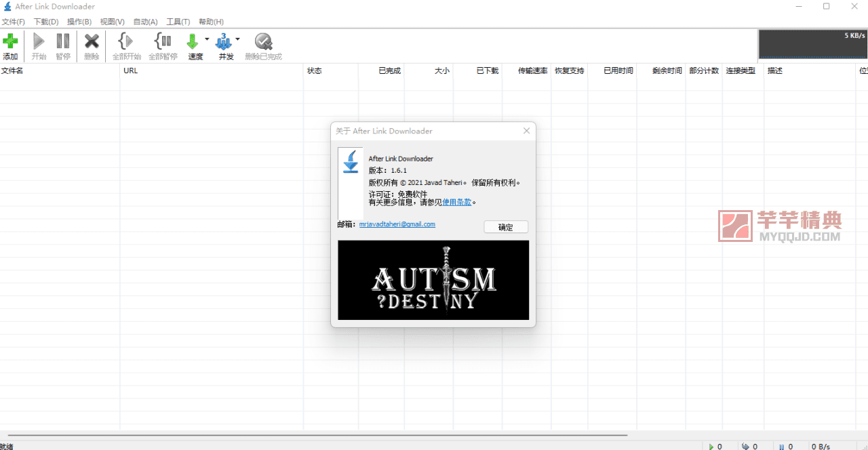The width and height of the screenshot is (868, 450).
Task: Open the 工具(T) menu
Action: (x=178, y=22)
